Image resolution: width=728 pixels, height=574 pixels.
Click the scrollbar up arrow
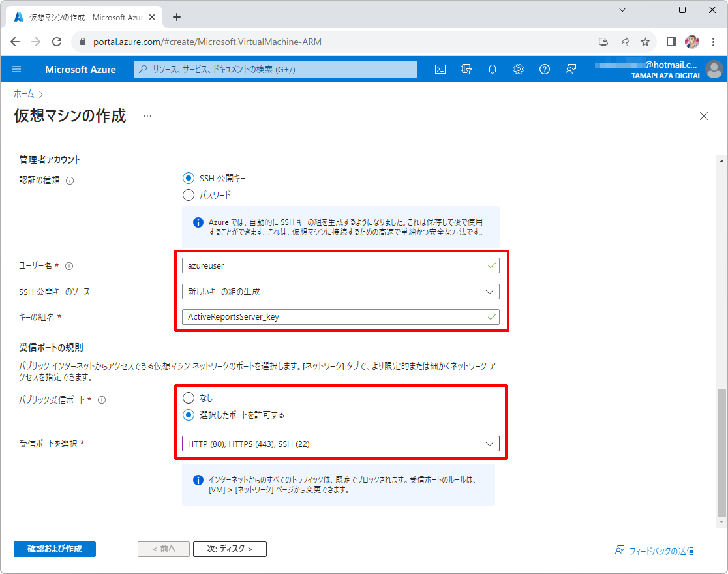tap(721, 161)
